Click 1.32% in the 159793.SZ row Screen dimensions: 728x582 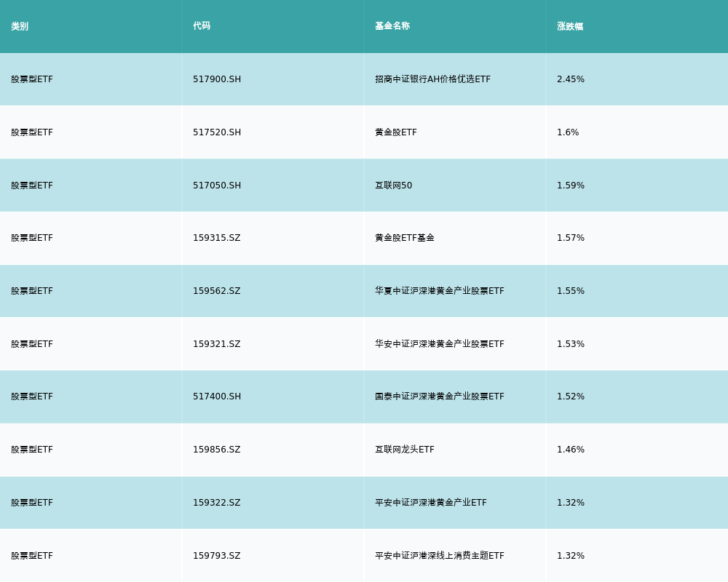[x=571, y=556]
